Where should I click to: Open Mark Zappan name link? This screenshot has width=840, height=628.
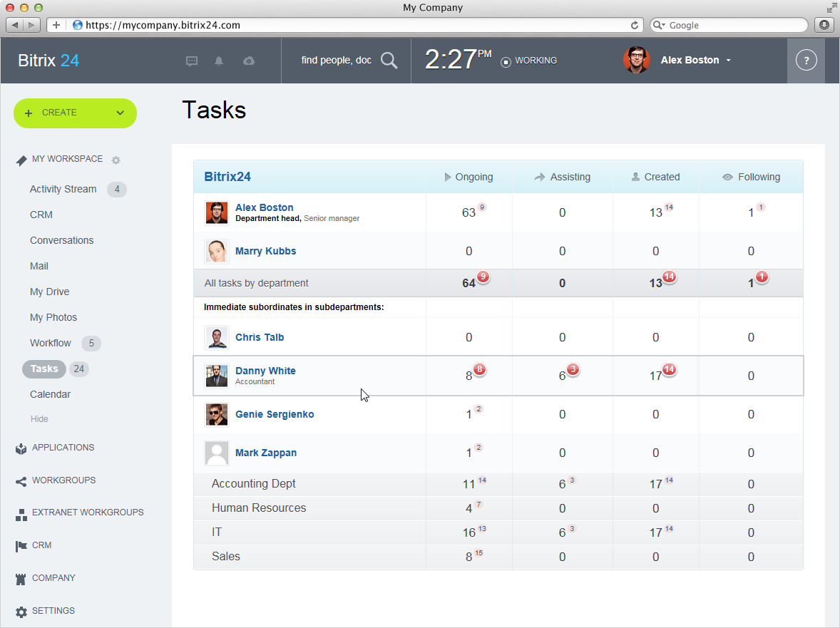point(266,453)
